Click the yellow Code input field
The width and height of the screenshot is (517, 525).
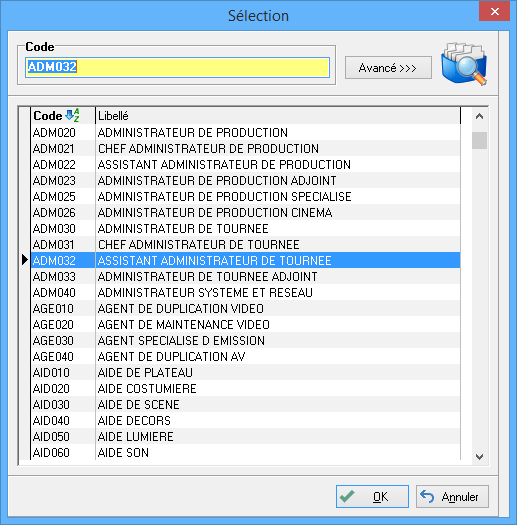(177, 67)
